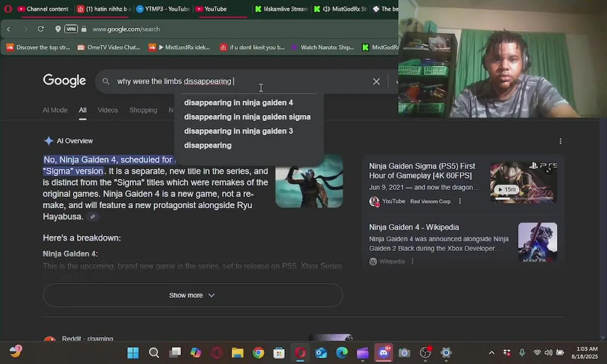Click the link chip icon after Hayabusa
Viewport: 607px width, 364px height.
[x=93, y=217]
